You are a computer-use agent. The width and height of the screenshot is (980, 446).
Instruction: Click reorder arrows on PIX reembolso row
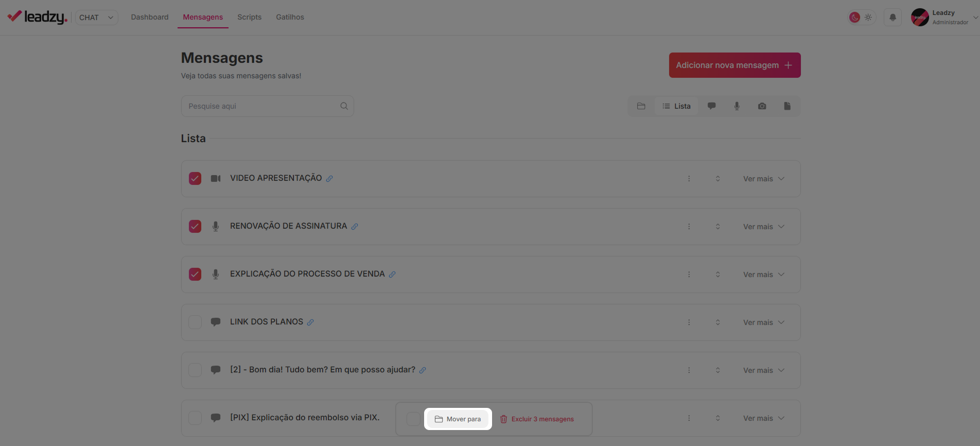[x=718, y=418]
